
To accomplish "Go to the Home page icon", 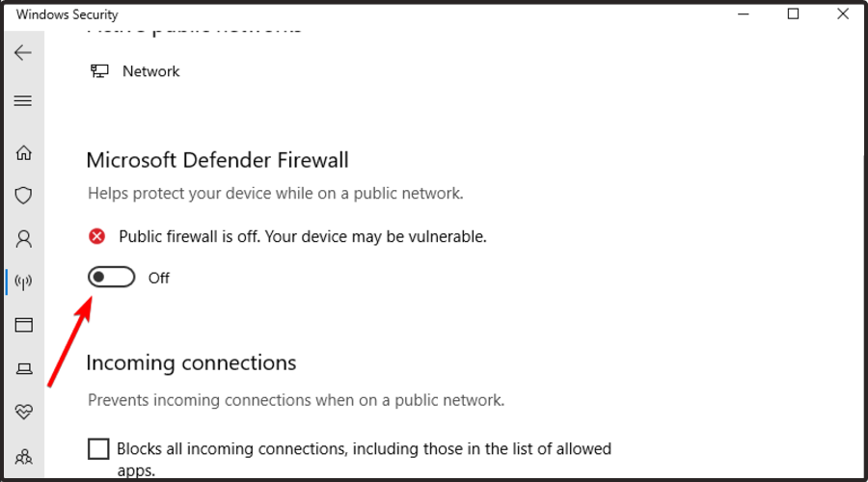I will 24,152.
